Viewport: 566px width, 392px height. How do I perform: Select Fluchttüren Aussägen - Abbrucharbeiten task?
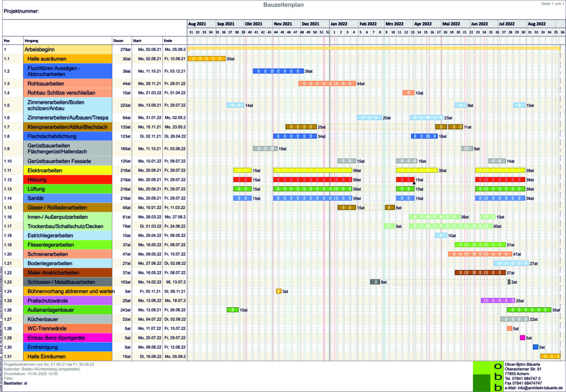(54, 71)
